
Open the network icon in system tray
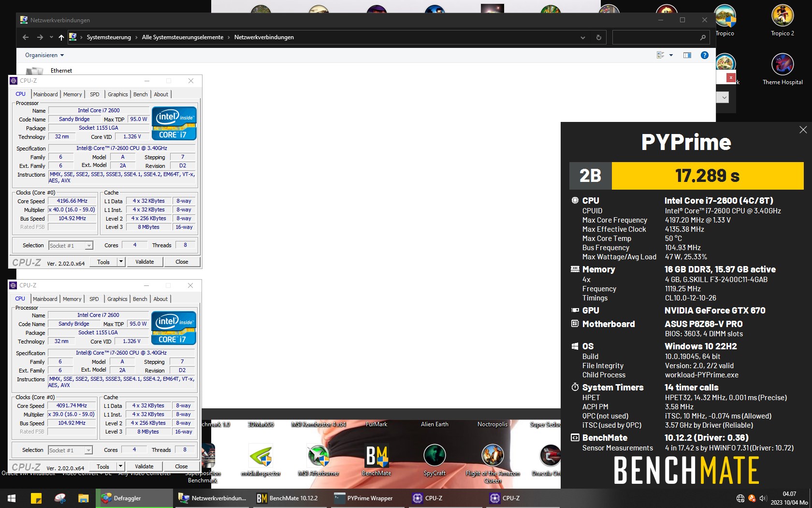(x=740, y=498)
